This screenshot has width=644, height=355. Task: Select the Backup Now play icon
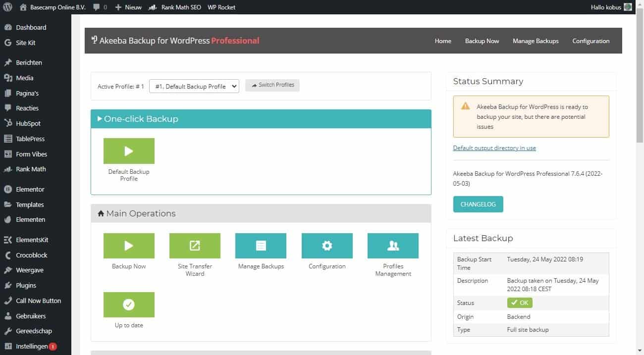(x=129, y=246)
